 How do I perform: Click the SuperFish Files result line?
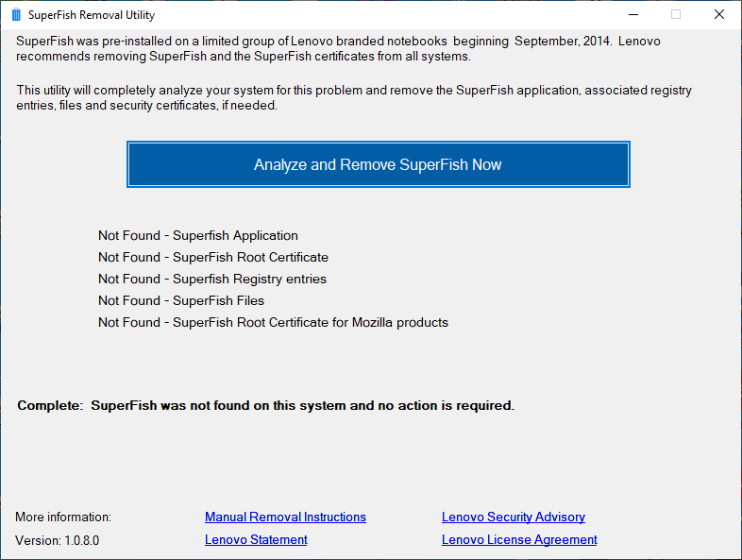(181, 300)
